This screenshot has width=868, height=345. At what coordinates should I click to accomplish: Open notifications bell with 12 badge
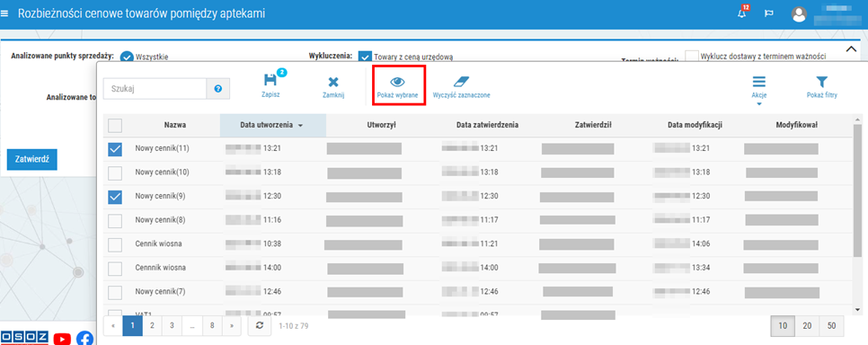click(x=742, y=13)
